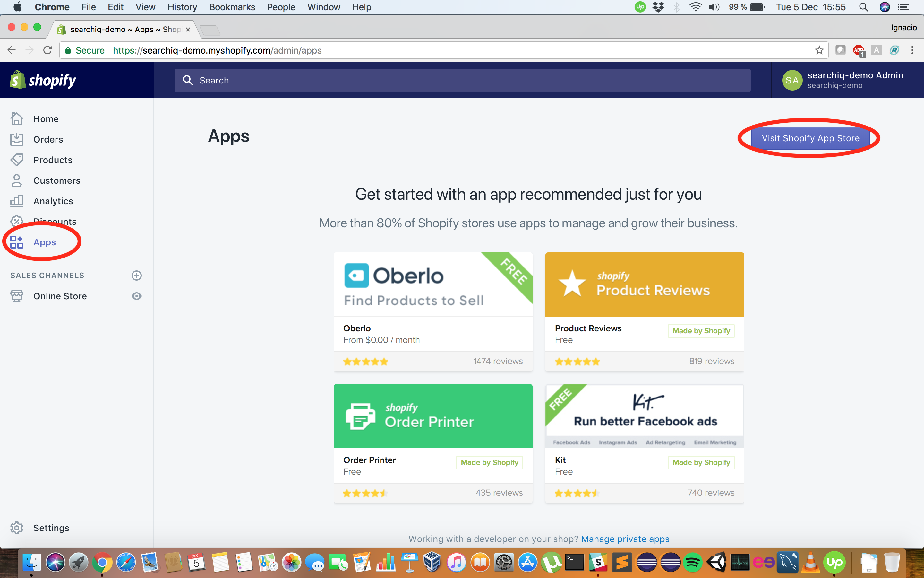Close the searchiq-demo tab
This screenshot has width=924, height=578.
[x=188, y=30]
